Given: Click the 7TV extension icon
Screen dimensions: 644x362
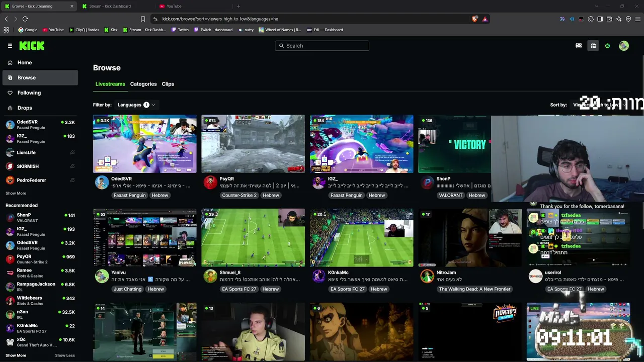Looking at the screenshot, I should (x=562, y=19).
